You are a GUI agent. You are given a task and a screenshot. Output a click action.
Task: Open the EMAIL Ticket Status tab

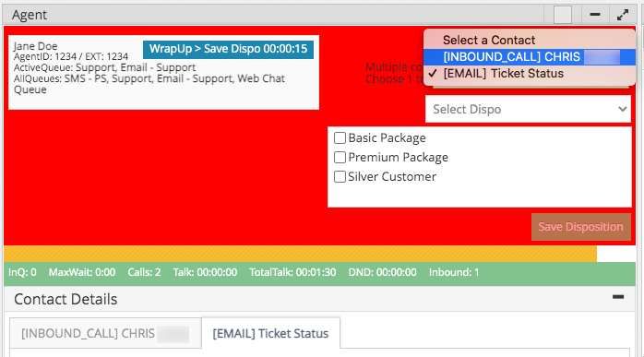point(270,333)
